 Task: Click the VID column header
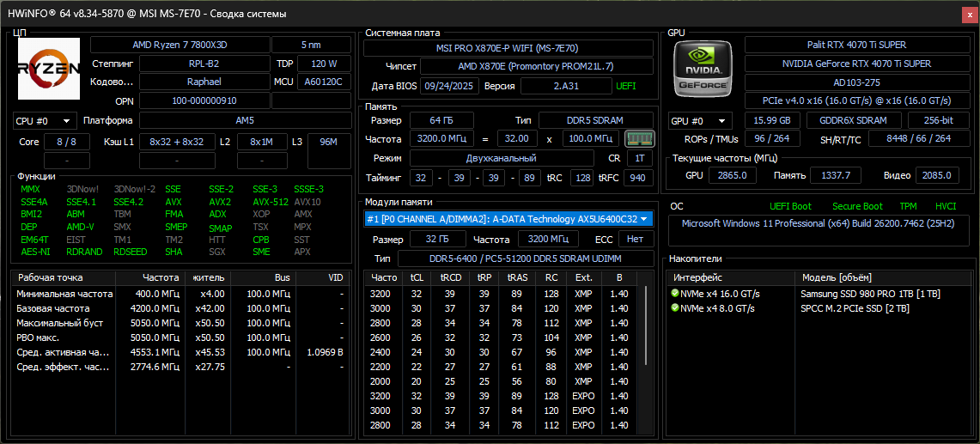click(x=322, y=277)
